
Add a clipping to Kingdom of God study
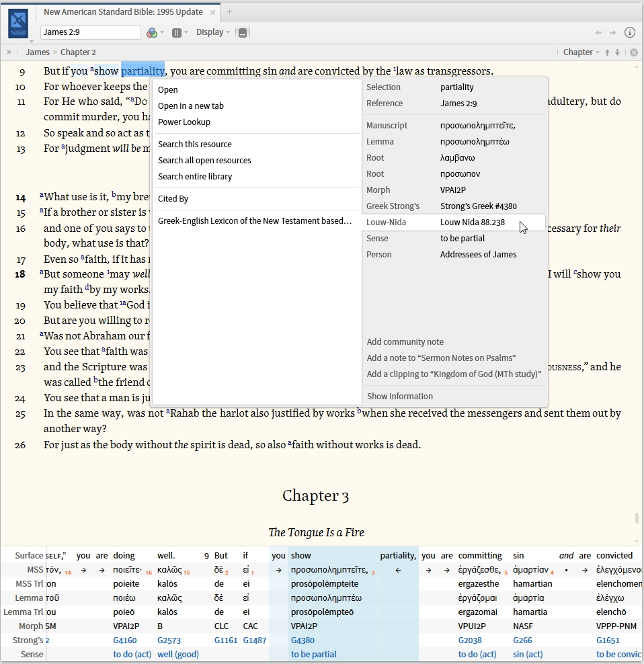454,374
